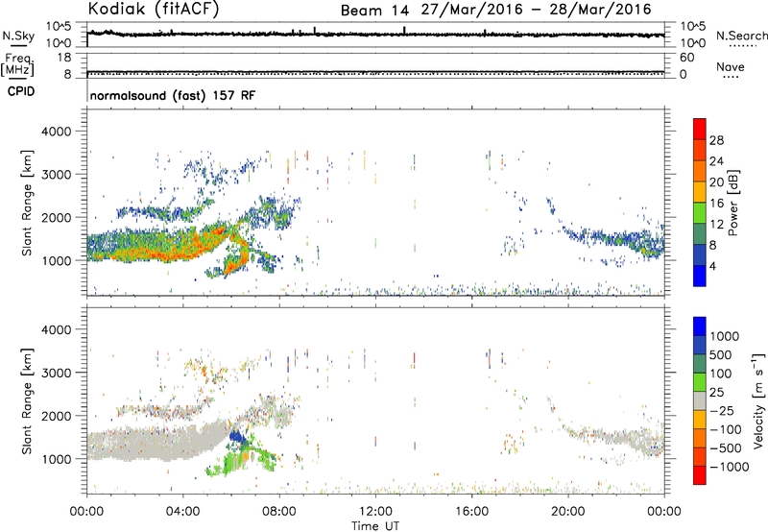The image size is (768, 532).
Task: Click the 12:00 time tick label
Action: (x=375, y=512)
